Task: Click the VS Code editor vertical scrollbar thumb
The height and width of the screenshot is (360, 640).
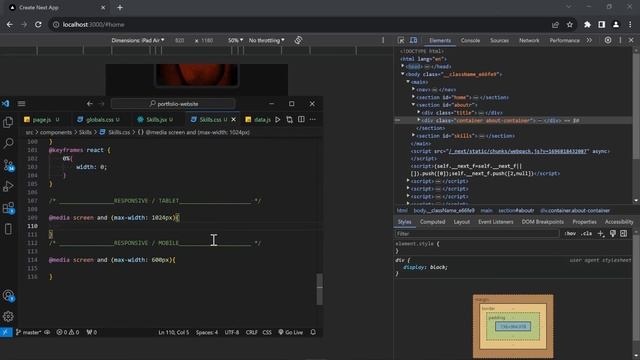Action: [x=320, y=289]
